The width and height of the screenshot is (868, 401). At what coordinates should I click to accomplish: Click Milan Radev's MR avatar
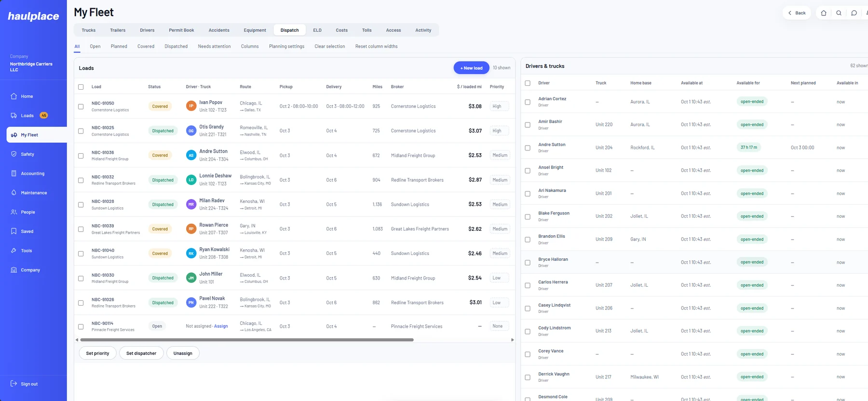191,204
